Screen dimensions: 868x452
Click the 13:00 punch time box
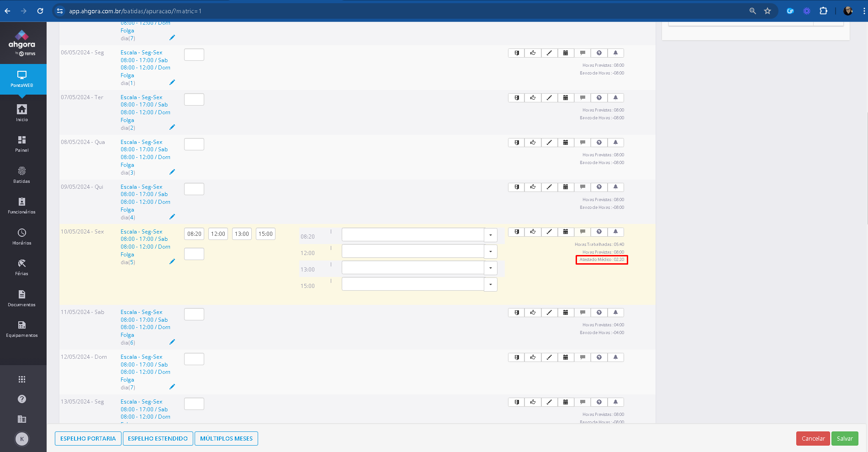pos(242,234)
